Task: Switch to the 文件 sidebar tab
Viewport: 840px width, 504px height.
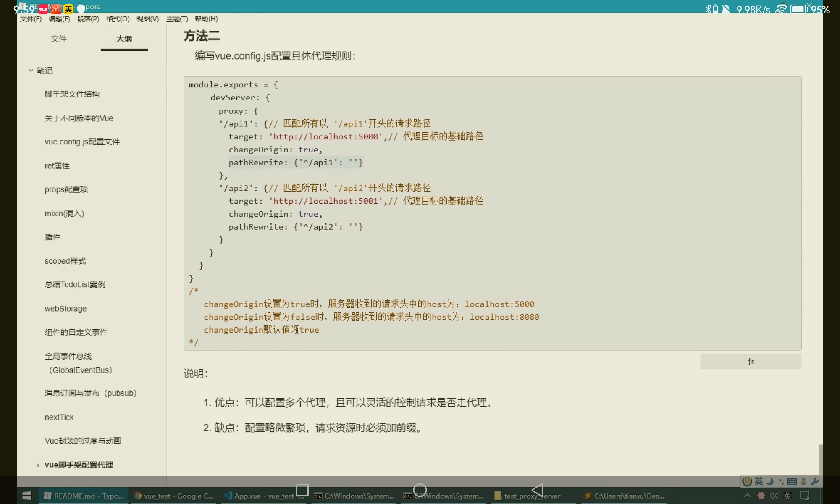Action: pyautogui.click(x=58, y=39)
